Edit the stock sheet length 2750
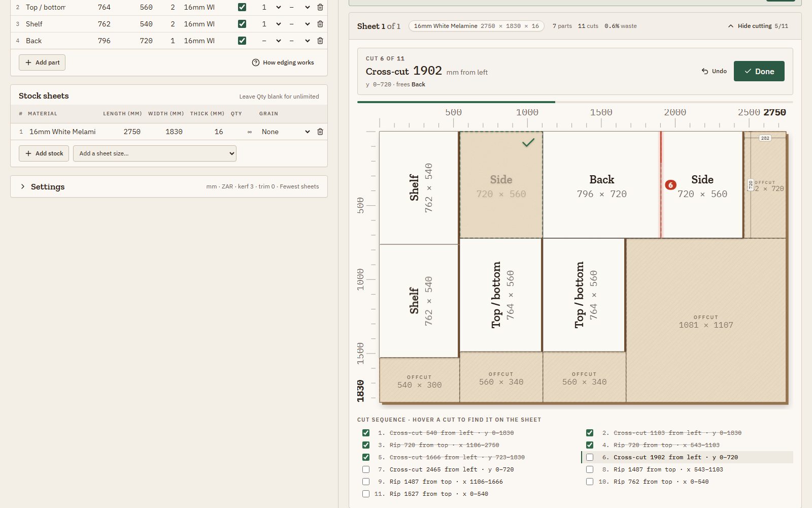812x508 pixels. click(132, 132)
